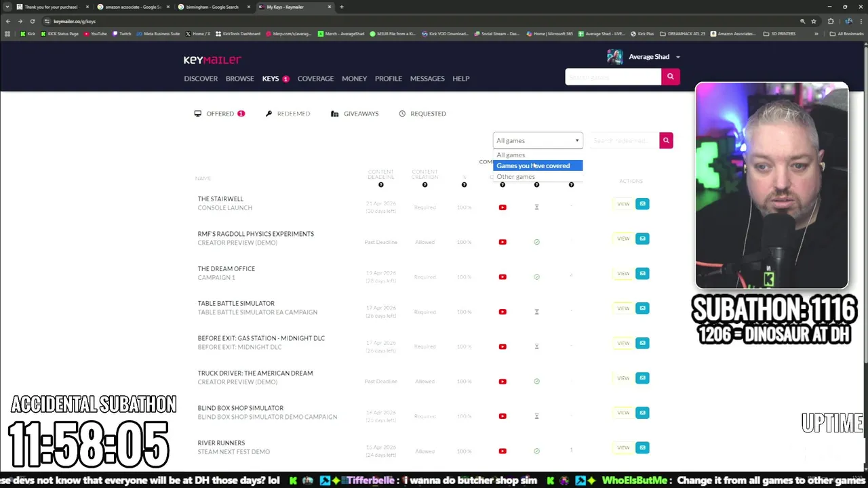Click hourglass status icon for Table Battle Simulator
868x488 pixels.
click(x=536, y=312)
